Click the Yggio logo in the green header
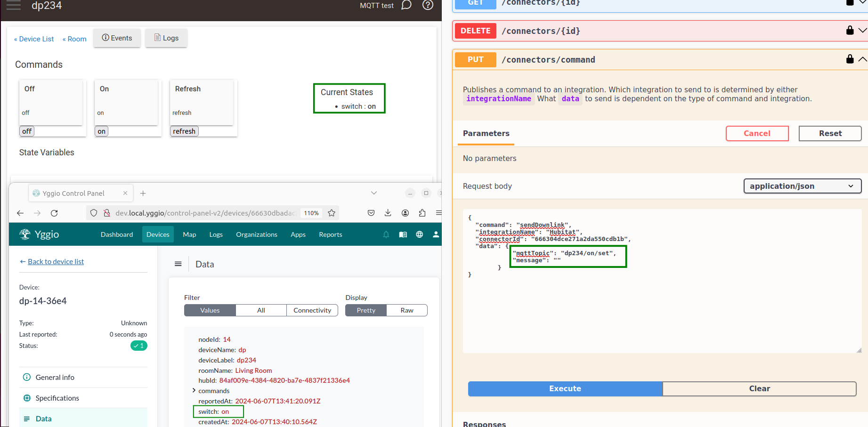Image resolution: width=868 pixels, height=427 pixels. pyautogui.click(x=39, y=234)
